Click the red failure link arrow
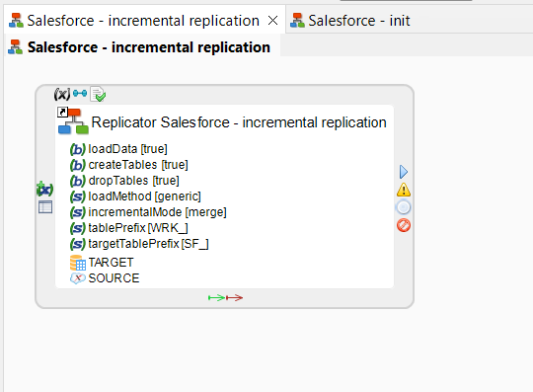 (x=235, y=298)
